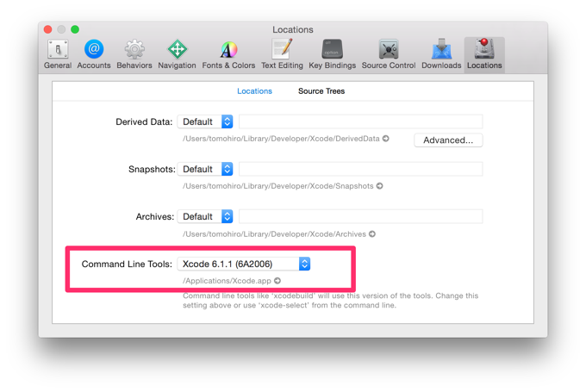The height and width of the screenshot is (392, 586).
Task: Open the Accounts preferences pane
Action: [x=94, y=54]
